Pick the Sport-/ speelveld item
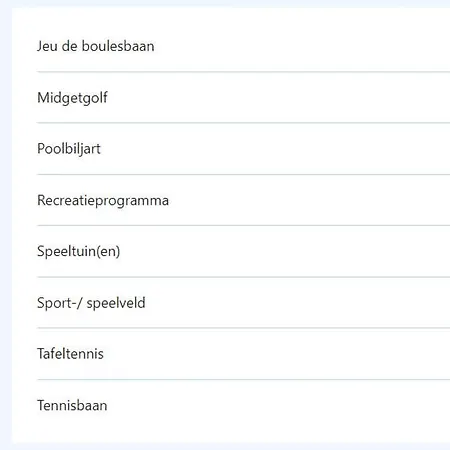 tap(243, 303)
